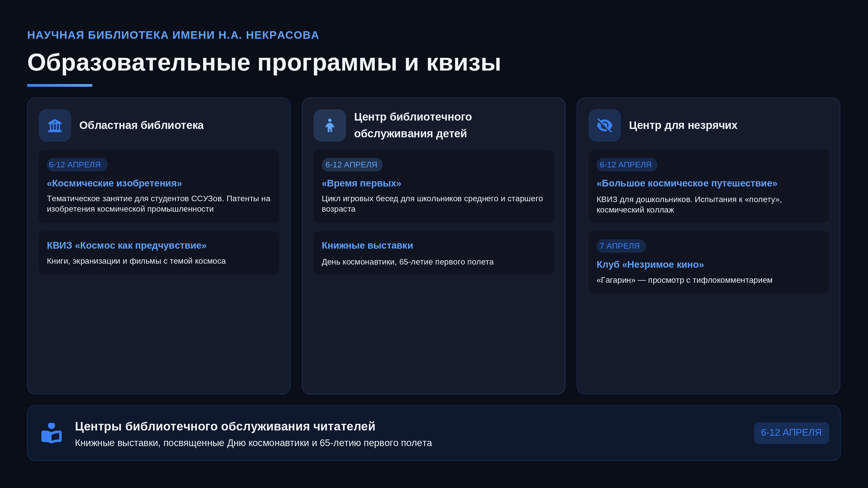Click date badge in bottom readers banner
868x488 pixels.
[x=791, y=433]
